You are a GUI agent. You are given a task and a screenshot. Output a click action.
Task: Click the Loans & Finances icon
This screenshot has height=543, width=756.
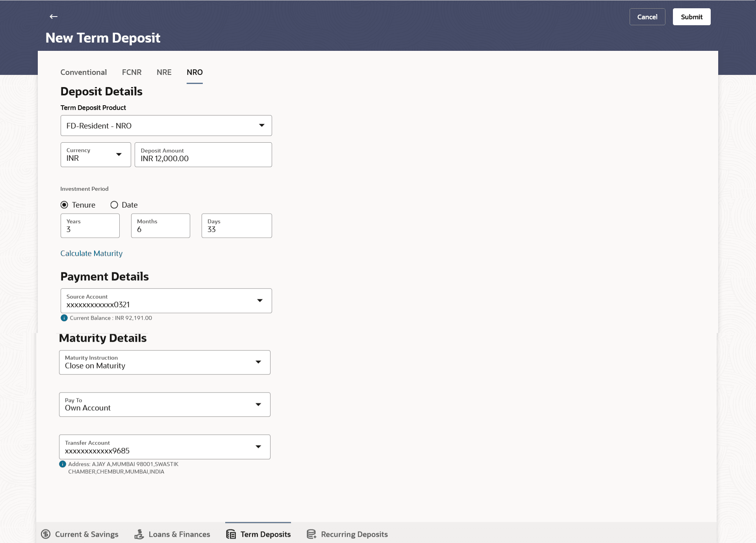tap(139, 534)
